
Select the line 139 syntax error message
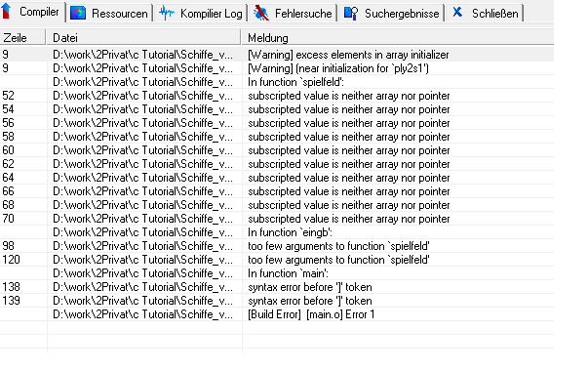[277, 301]
